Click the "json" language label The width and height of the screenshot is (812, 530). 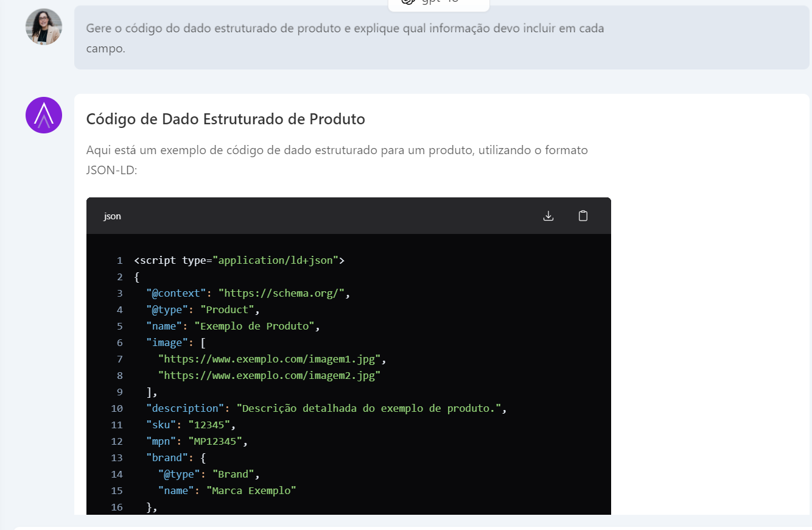tap(112, 216)
